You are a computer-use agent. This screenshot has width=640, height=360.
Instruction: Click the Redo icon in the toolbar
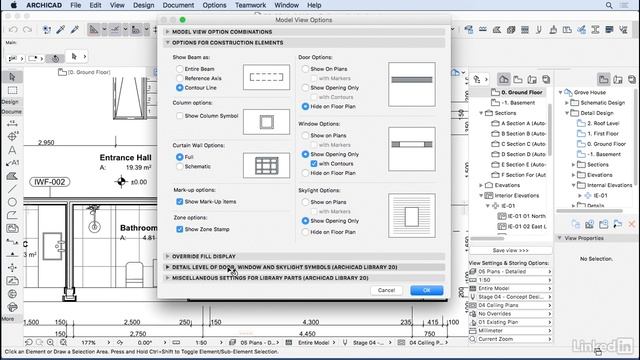(27, 29)
